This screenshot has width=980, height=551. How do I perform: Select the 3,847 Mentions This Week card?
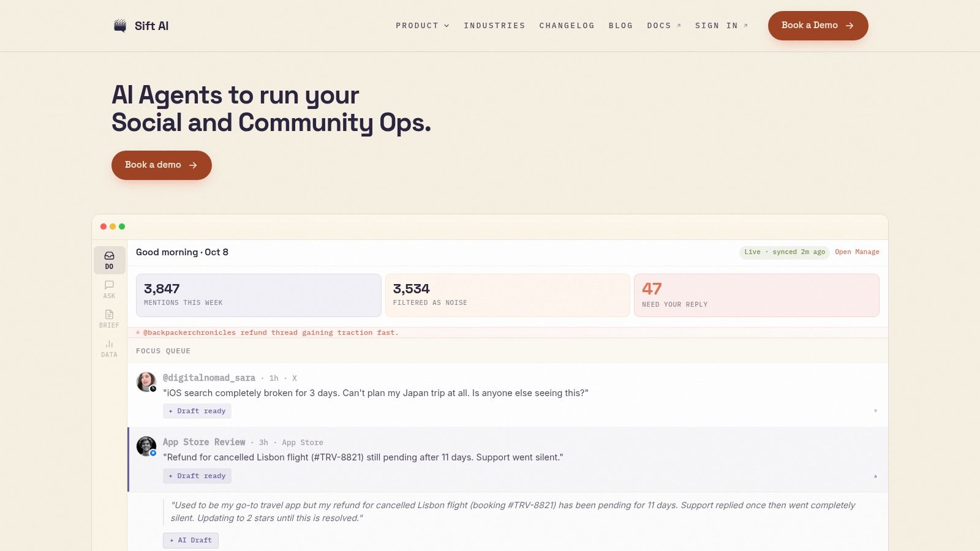(258, 295)
